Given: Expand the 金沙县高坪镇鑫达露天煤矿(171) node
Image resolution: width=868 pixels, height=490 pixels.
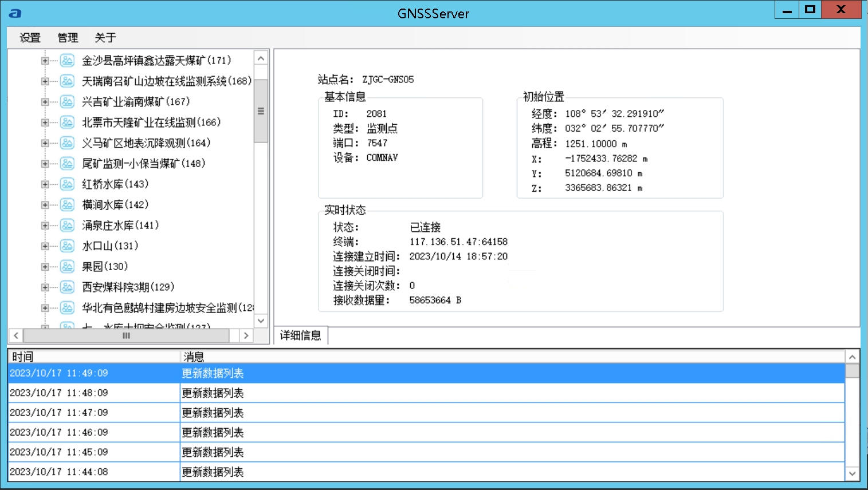Looking at the screenshot, I should pos(45,60).
